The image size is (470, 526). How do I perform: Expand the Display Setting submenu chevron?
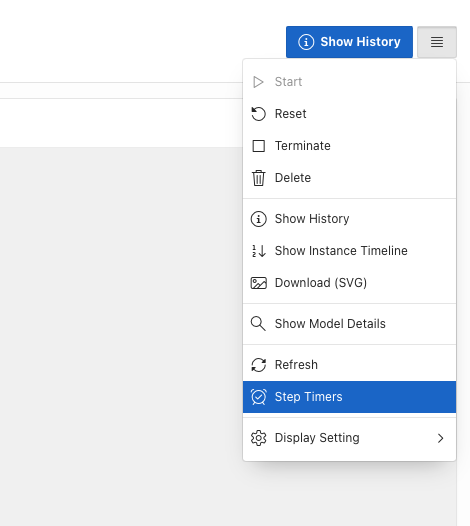point(440,438)
